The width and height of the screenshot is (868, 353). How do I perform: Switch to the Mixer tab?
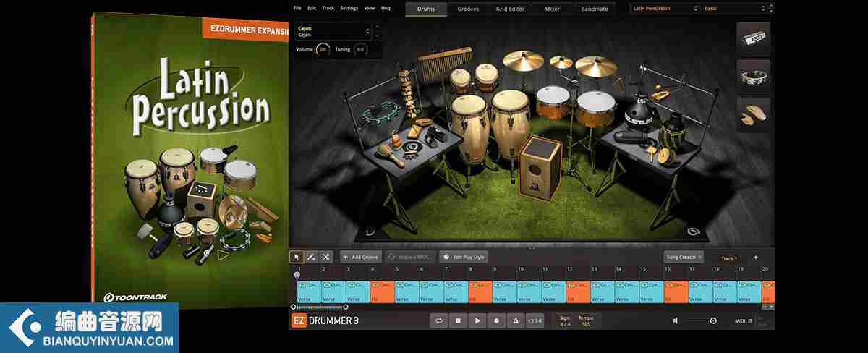pos(552,9)
